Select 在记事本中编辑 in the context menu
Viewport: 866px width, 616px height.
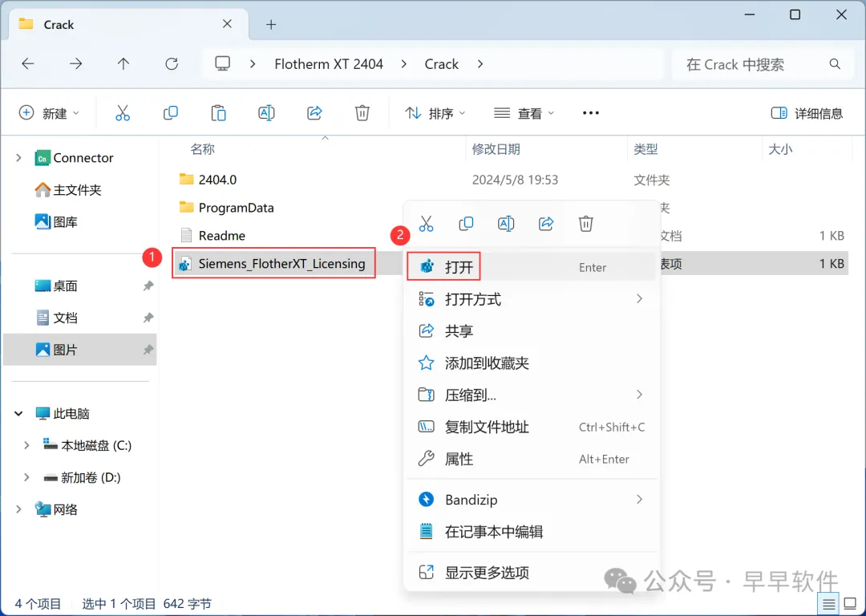click(x=531, y=532)
